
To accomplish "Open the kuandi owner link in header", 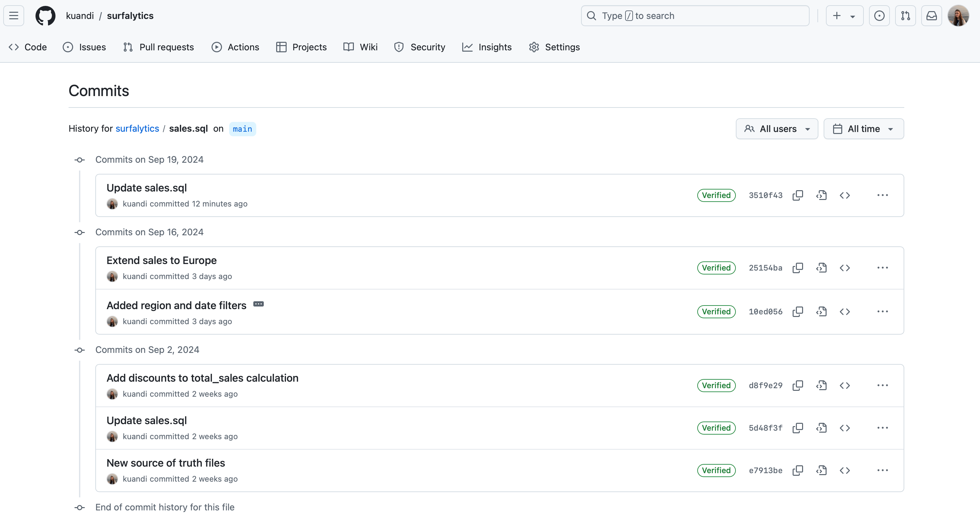I will coord(80,16).
